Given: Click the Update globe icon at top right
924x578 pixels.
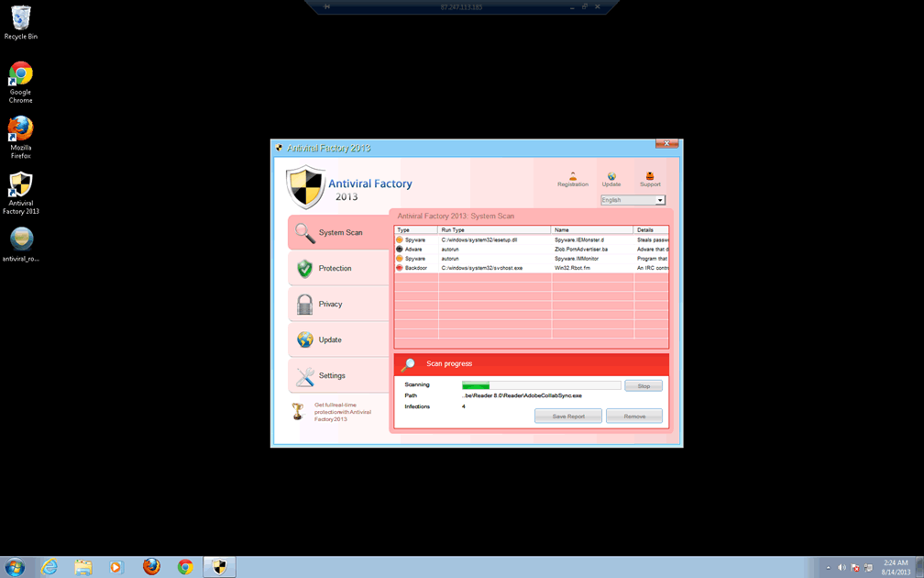Looking at the screenshot, I should tap(611, 178).
